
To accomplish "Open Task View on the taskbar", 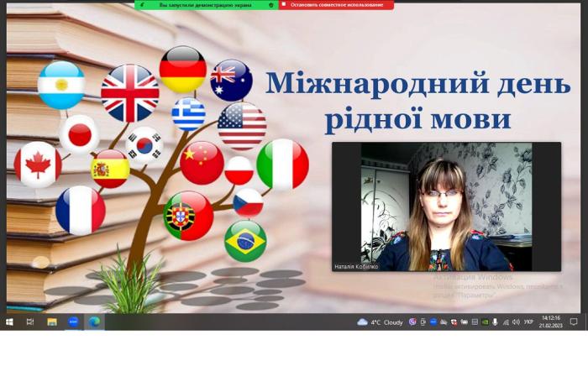I will [x=30, y=321].
